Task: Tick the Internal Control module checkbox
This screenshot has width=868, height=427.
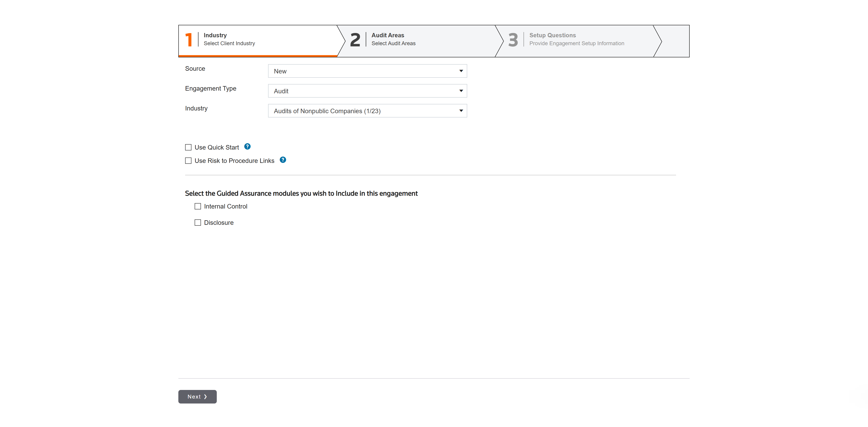Action: click(198, 206)
